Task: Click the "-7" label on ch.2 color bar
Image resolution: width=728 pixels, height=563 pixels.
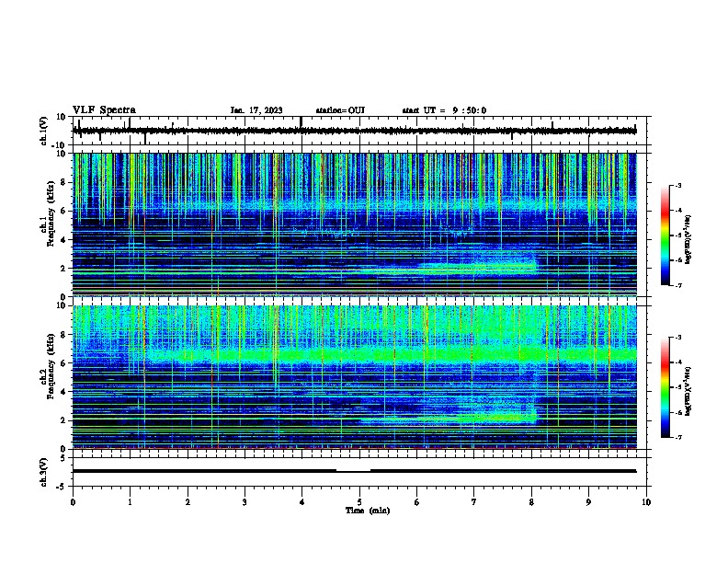Action: (x=678, y=438)
